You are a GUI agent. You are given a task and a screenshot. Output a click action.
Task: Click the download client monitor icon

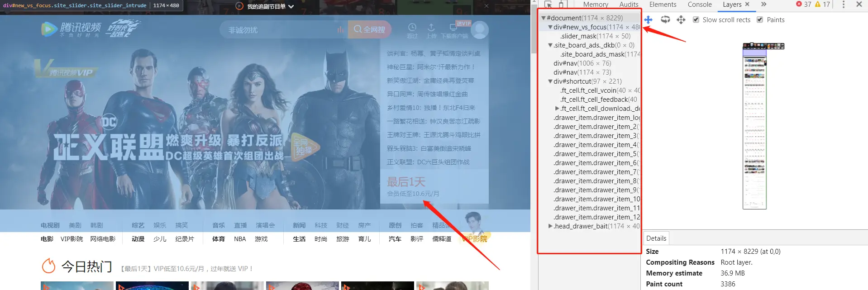click(453, 28)
